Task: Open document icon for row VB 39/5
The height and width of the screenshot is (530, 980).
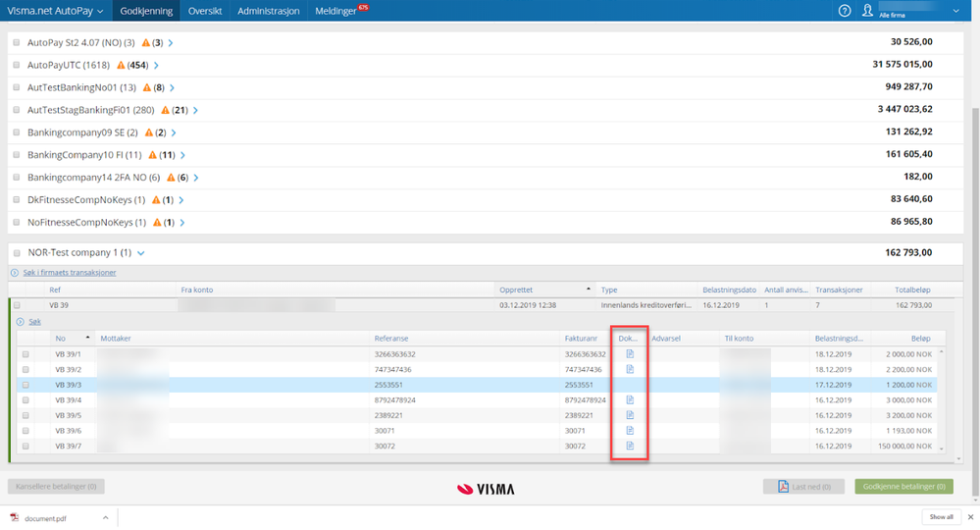Action: 630,415
